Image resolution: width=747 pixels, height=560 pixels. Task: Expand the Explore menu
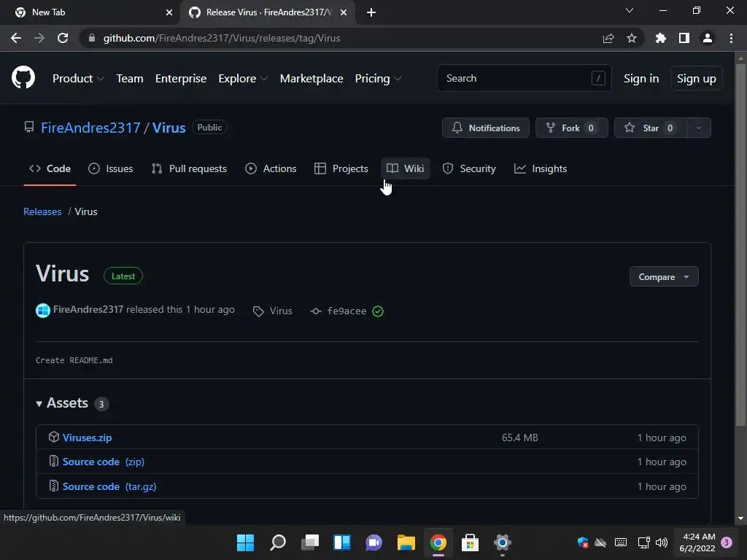pos(243,78)
